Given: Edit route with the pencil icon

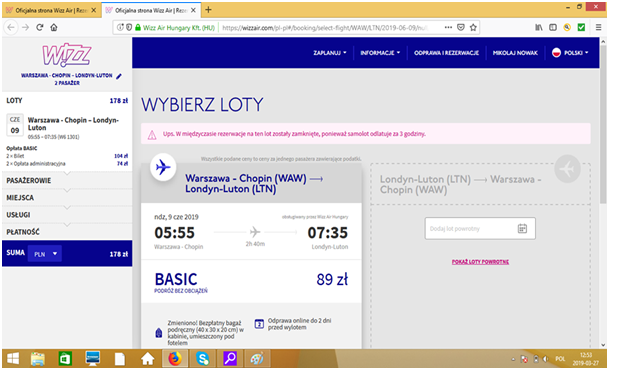Looking at the screenshot, I should (119, 76).
